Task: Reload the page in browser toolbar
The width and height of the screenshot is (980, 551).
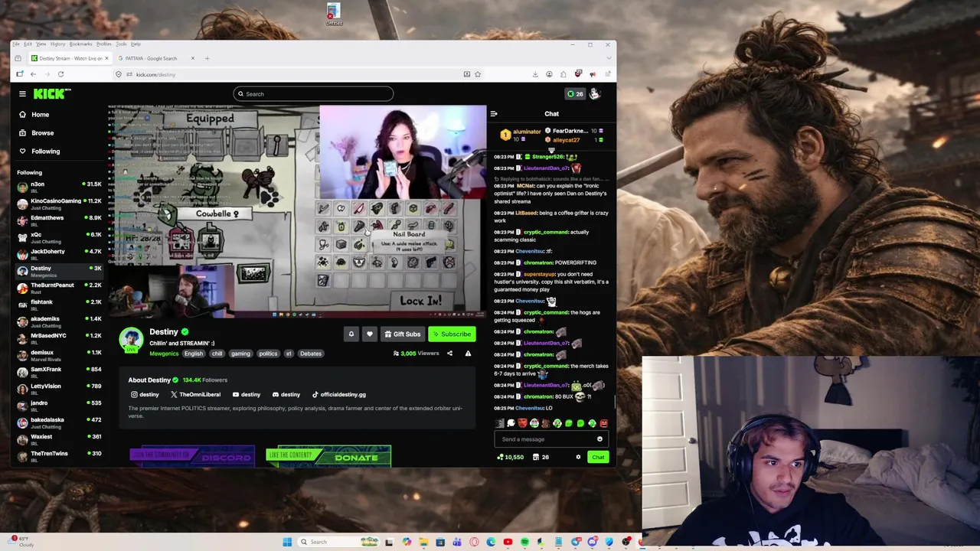Action: [60, 74]
